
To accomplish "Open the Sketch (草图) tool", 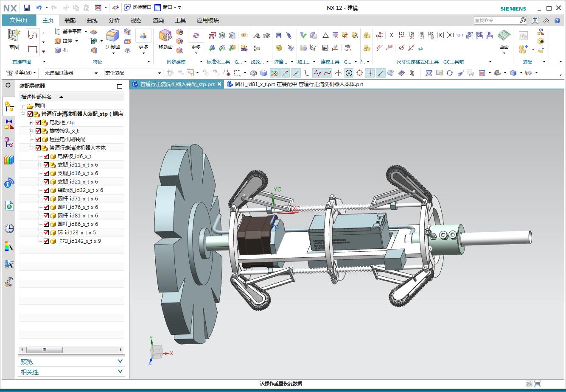I will pyautogui.click(x=14, y=39).
